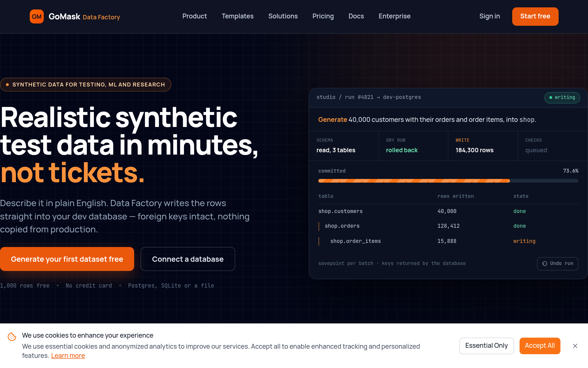The height and width of the screenshot is (368, 588).
Task: Open the Enterprise page
Action: click(x=394, y=16)
